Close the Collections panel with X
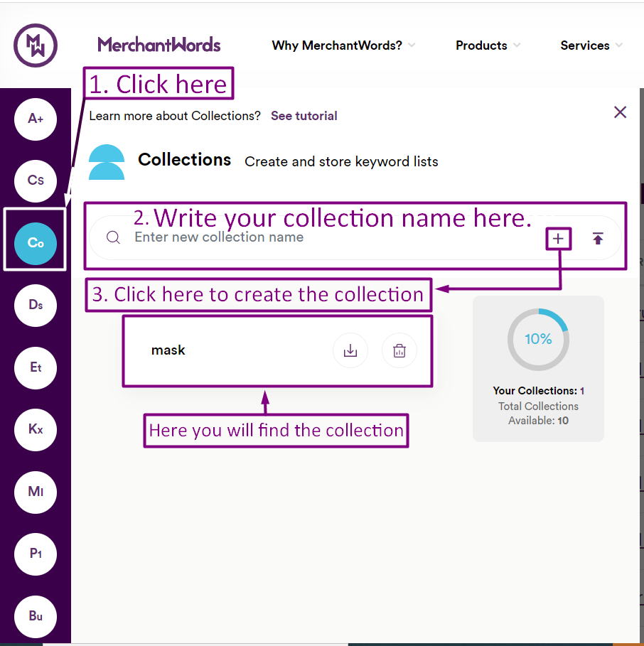Screen dimensions: 644x646 (620, 112)
